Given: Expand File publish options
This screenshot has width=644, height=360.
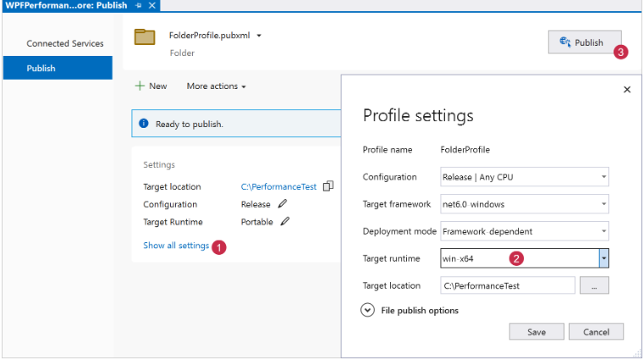Looking at the screenshot, I should 367,310.
